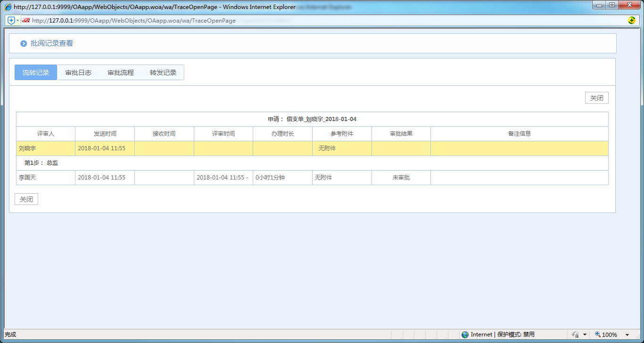This screenshot has width=644, height=343.
Task: Click the blue shield plus icon in address bar
Action: tap(11, 20)
